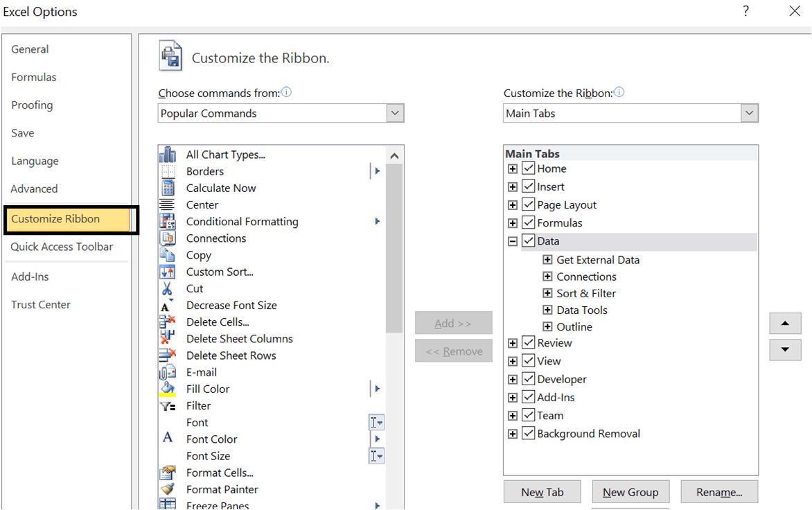812x510 pixels.
Task: Uncheck the Developer tab checkbox
Action: 529,379
